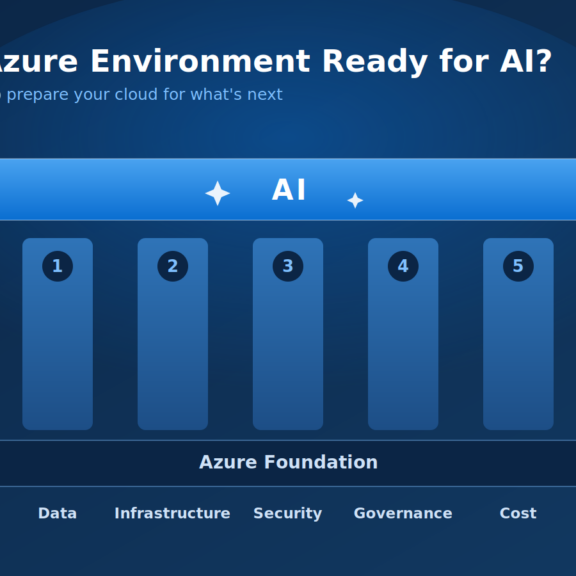Click the last pillar body above Cost

(x=518, y=334)
